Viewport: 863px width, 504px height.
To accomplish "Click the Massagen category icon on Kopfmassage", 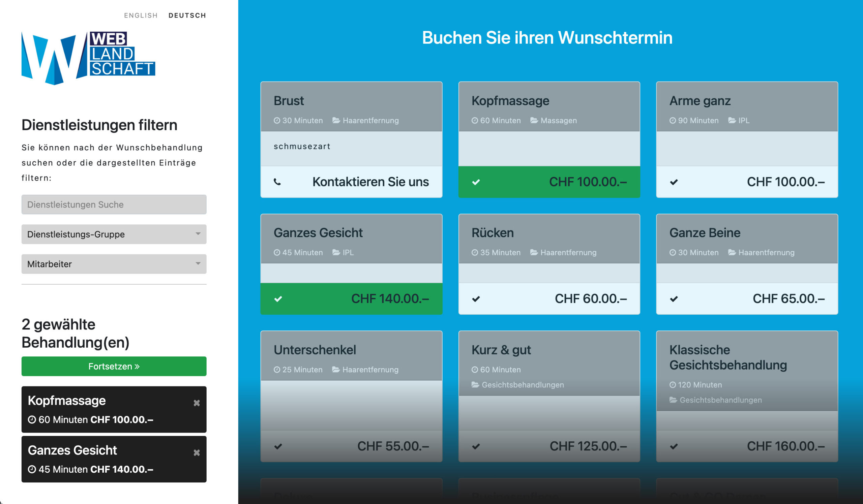I will click(534, 120).
